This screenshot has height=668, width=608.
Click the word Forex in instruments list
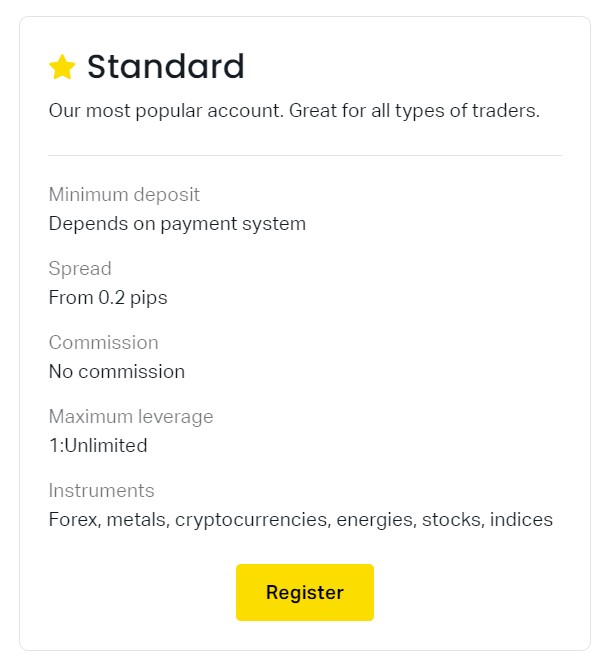coord(73,520)
